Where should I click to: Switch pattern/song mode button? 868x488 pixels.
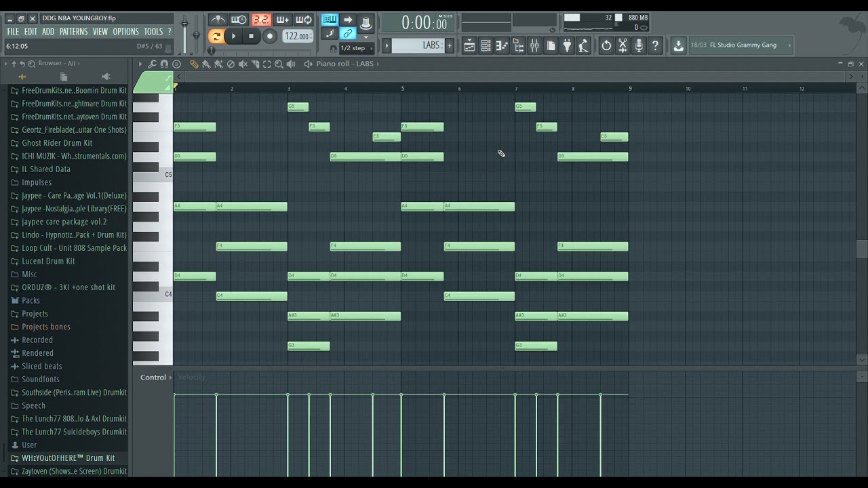click(216, 37)
